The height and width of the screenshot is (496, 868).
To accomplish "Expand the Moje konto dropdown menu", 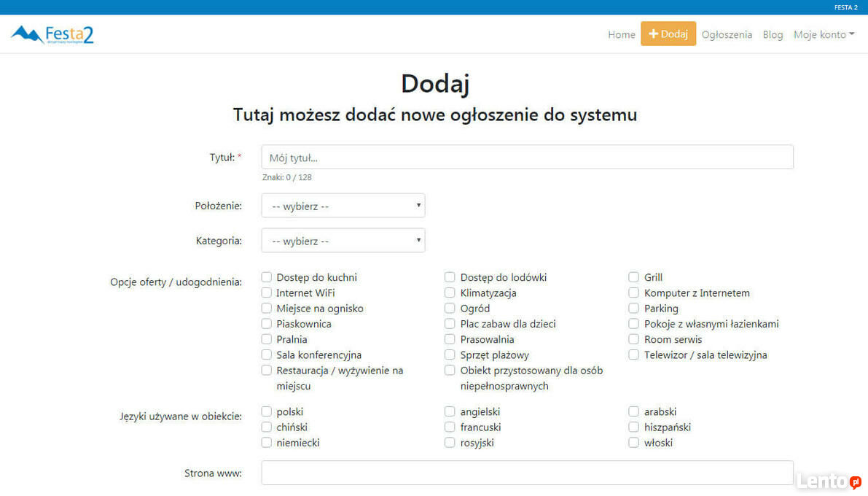I will (824, 34).
